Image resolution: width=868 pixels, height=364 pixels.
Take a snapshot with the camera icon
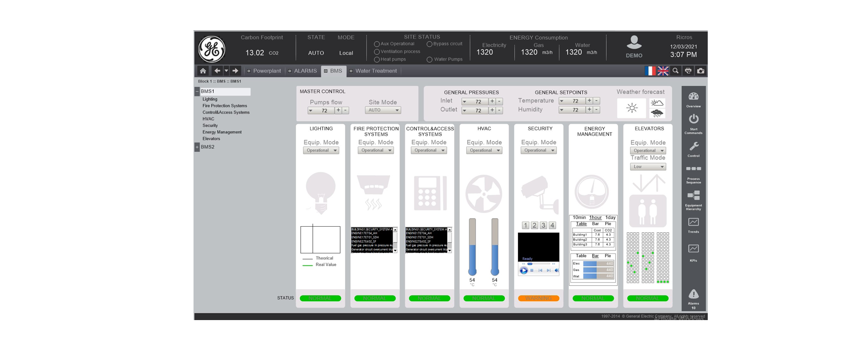click(700, 71)
